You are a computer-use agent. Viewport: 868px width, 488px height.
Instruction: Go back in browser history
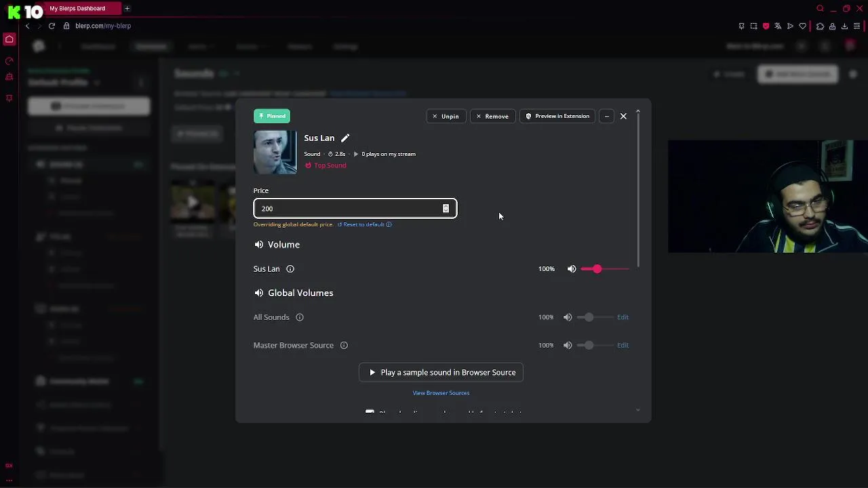pos(27,26)
